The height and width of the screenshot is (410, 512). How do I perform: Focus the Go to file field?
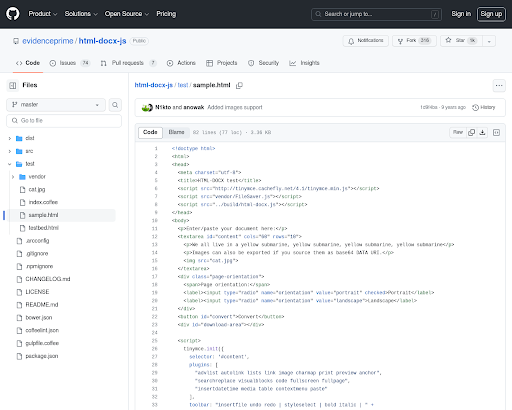(x=64, y=121)
